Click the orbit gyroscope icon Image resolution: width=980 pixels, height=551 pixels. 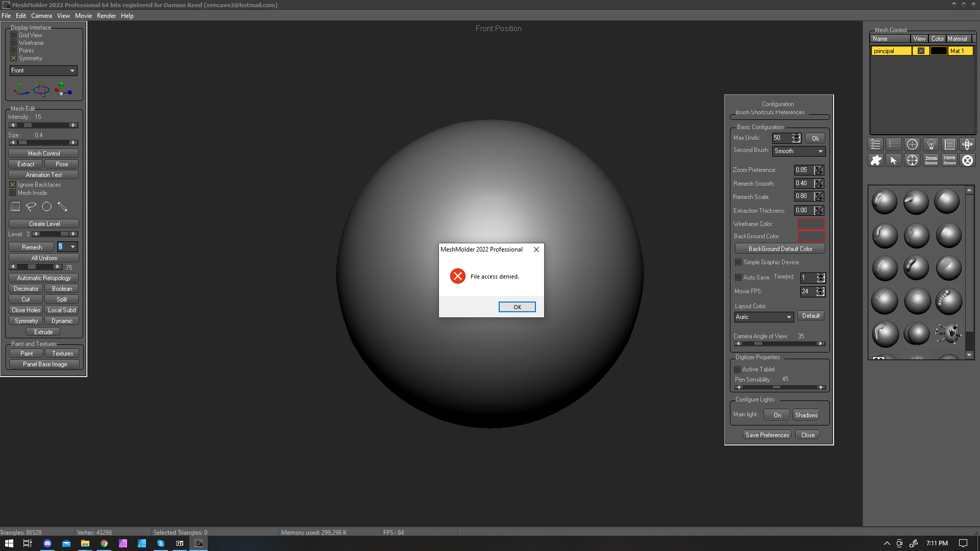[967, 144]
